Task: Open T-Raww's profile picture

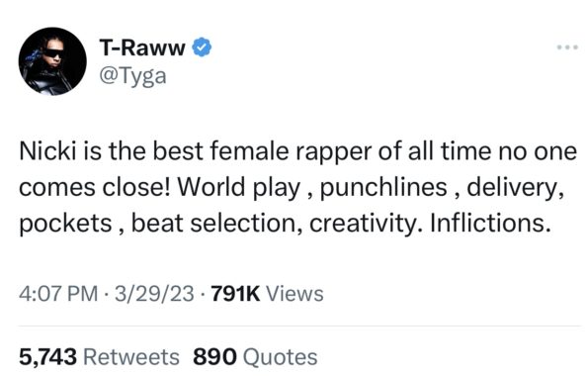Action: pos(52,61)
